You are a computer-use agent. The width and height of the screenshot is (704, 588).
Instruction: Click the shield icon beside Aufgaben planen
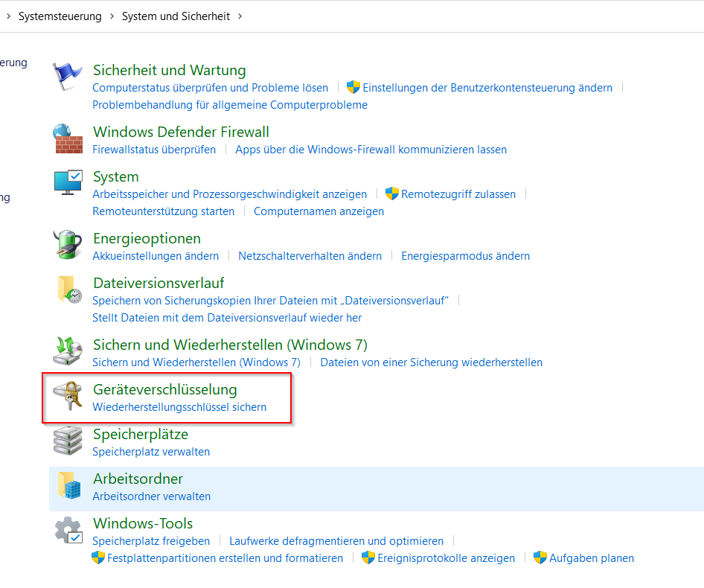540,557
